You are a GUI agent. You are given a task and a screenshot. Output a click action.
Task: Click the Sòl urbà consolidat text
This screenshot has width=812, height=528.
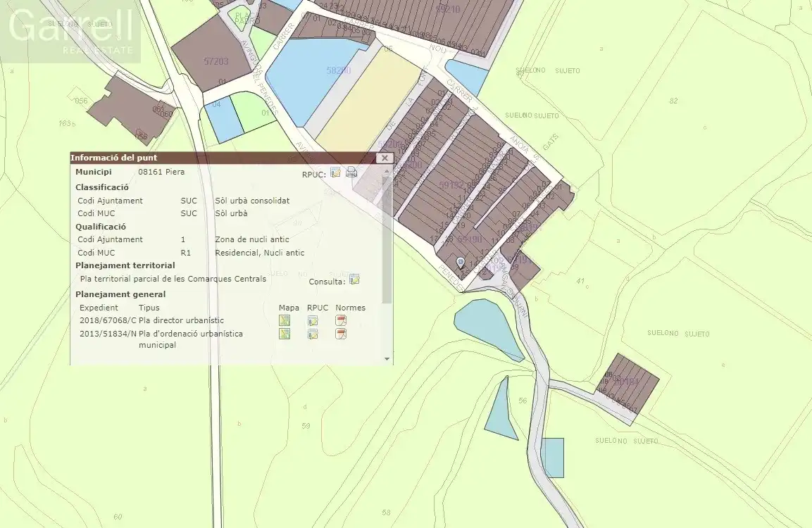tap(252, 201)
